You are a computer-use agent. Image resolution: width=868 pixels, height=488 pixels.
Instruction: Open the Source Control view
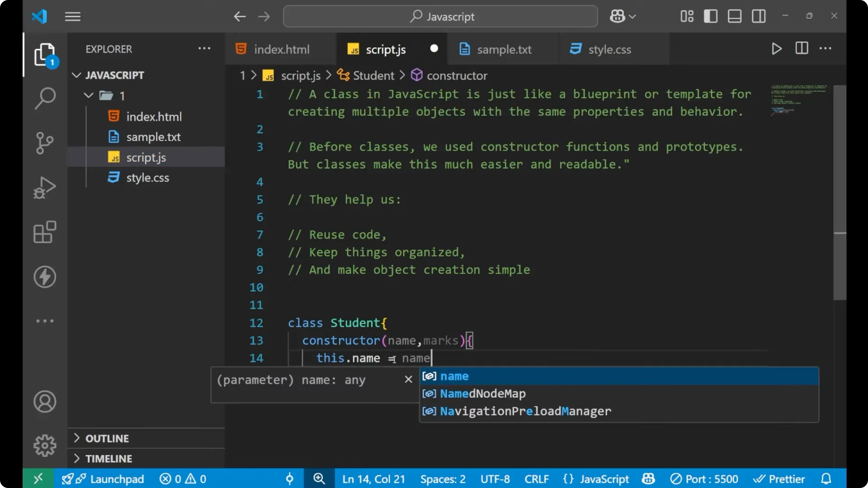pos(45,143)
